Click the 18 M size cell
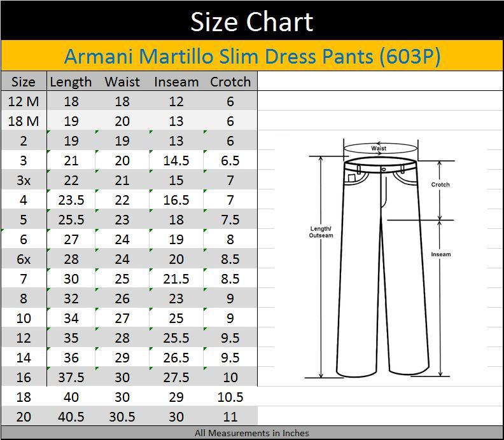Image resolution: width=504 pixels, height=440 pixels. coord(24,121)
